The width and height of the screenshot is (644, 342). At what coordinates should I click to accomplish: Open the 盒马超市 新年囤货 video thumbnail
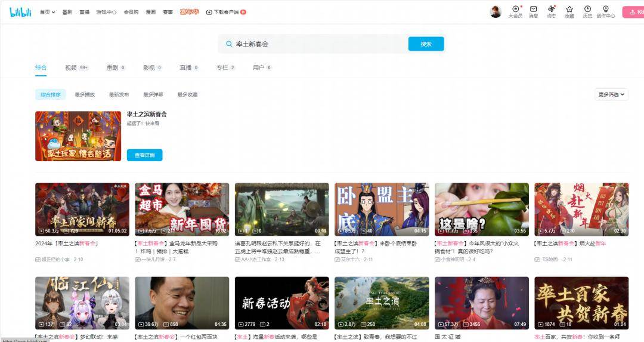182,209
